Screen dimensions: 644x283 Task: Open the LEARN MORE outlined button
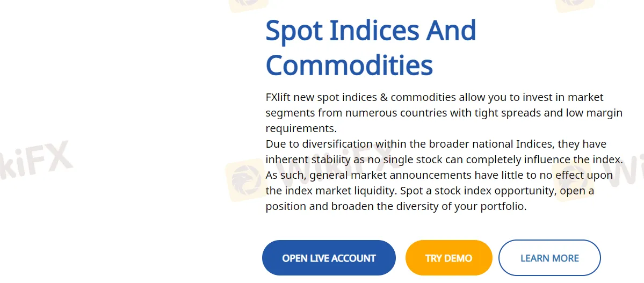pyautogui.click(x=549, y=258)
